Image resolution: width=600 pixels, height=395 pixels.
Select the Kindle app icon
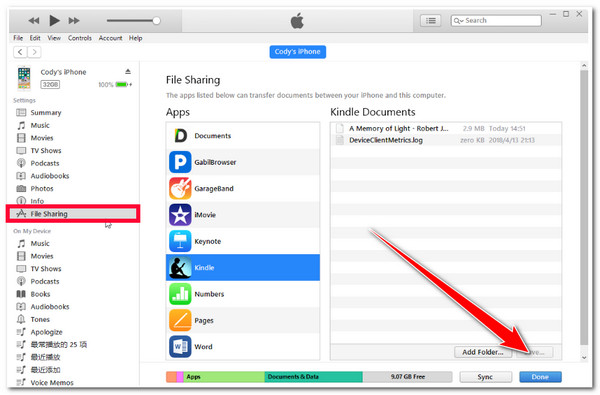[180, 268]
